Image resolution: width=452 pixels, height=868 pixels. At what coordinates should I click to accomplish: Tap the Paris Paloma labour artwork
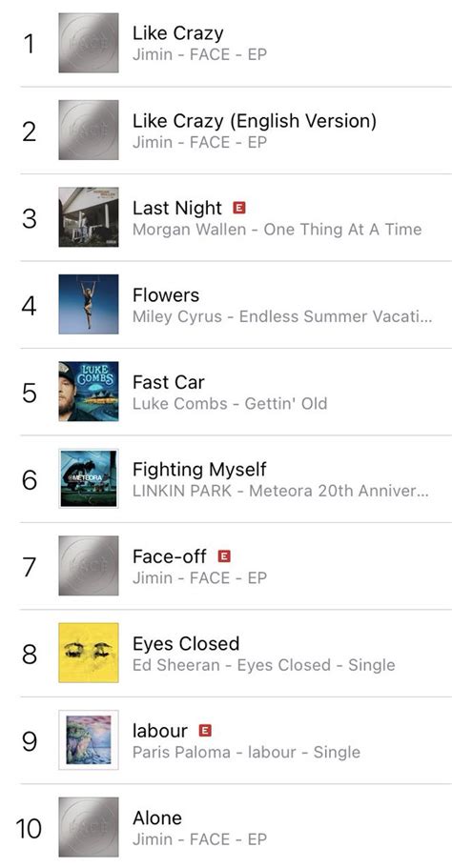[89, 739]
